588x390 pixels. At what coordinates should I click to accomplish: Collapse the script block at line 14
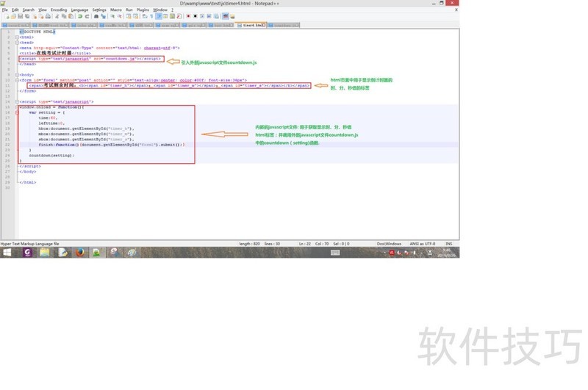[17, 102]
